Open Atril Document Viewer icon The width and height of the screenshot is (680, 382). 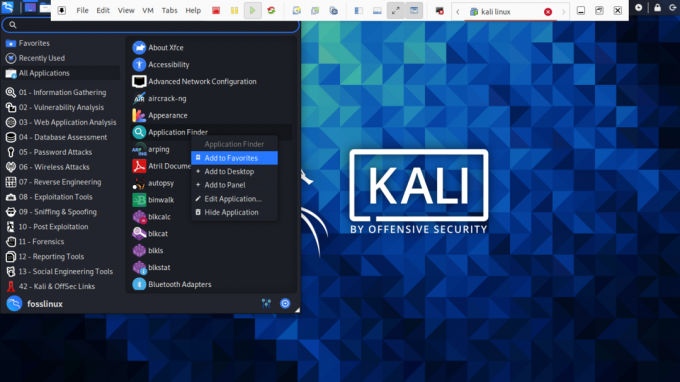[x=139, y=166]
